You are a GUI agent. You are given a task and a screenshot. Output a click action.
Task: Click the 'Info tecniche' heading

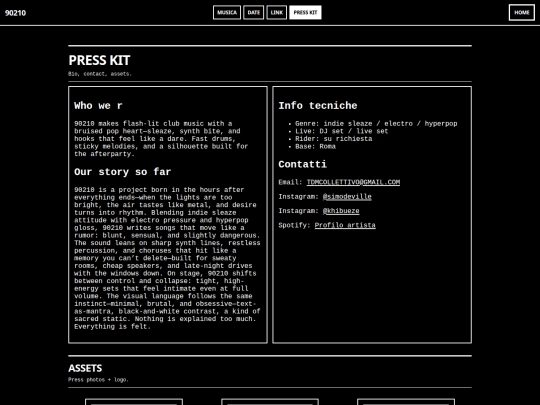point(318,106)
